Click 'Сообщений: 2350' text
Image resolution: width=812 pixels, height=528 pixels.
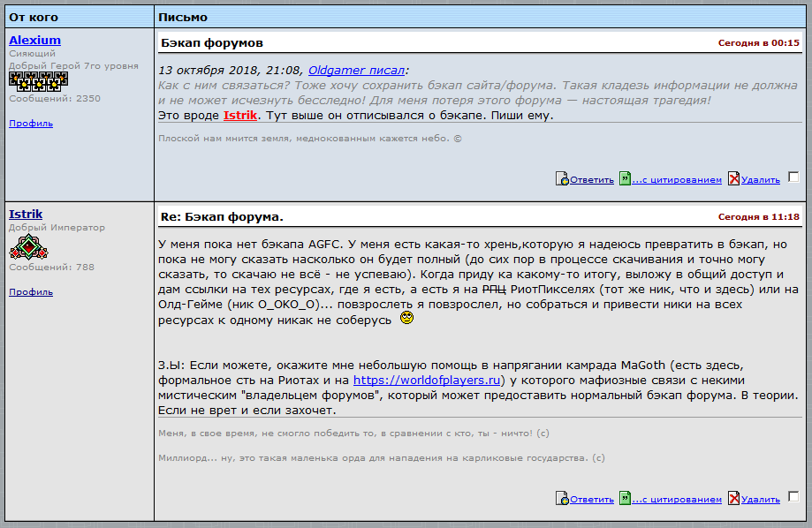(x=55, y=98)
